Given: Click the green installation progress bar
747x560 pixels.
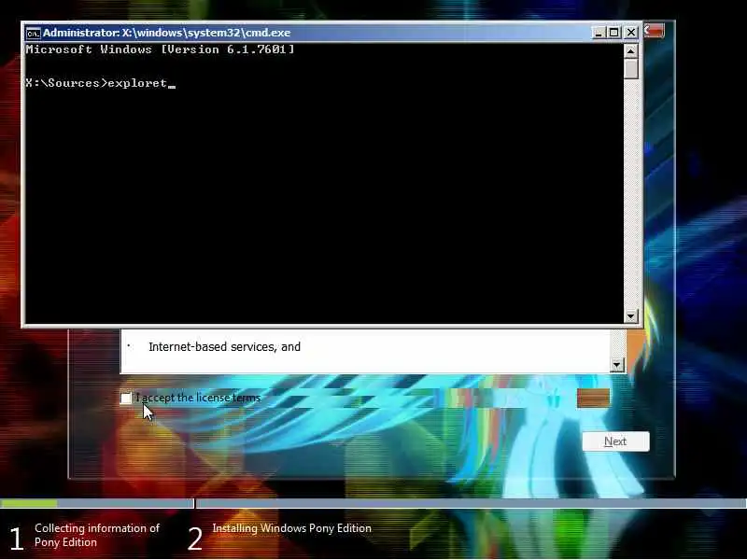Looking at the screenshot, I should click(x=29, y=503).
